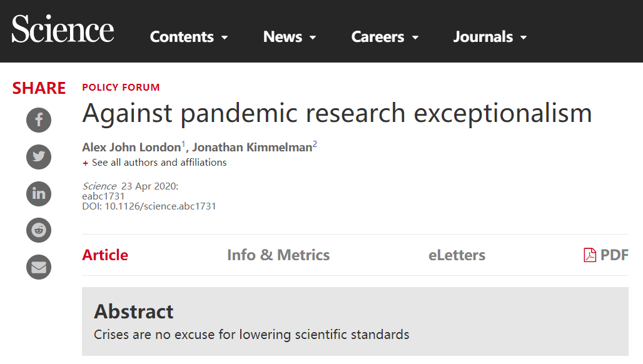The width and height of the screenshot is (643, 364).
Task: Select the Article tab
Action: (105, 255)
